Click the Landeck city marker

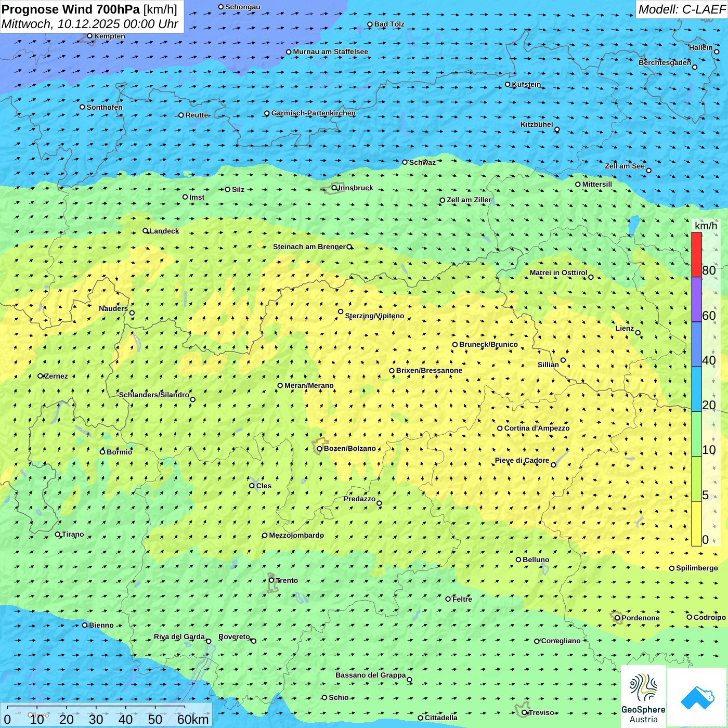[146, 231]
